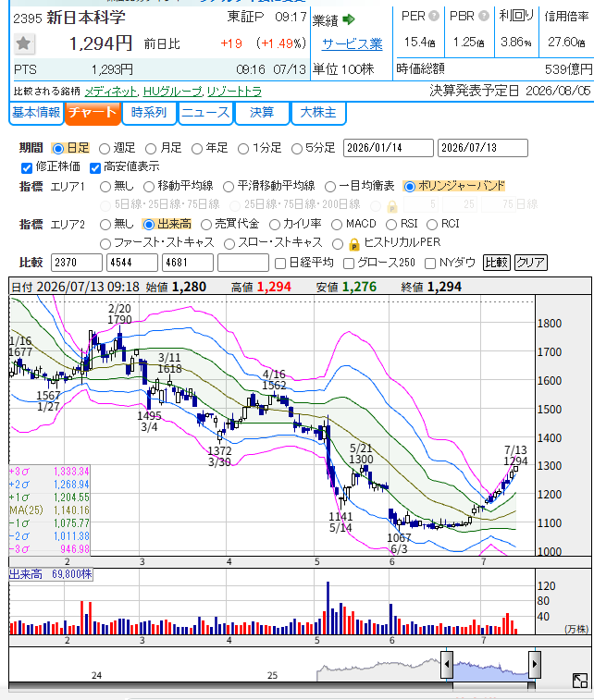The image size is (594, 700).
Task: Select the 週足 period radio button
Action: pyautogui.click(x=104, y=148)
